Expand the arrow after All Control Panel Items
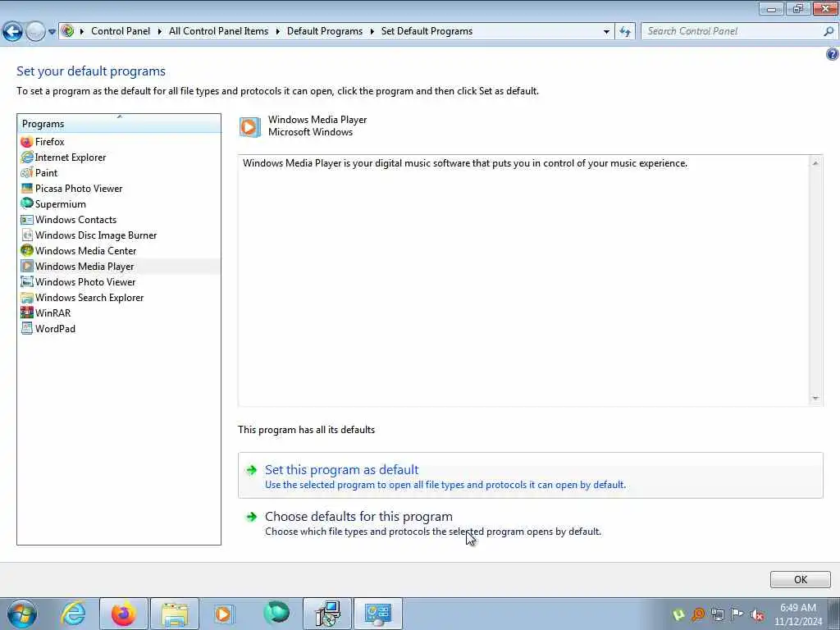This screenshot has width=840, height=630. coord(277,32)
